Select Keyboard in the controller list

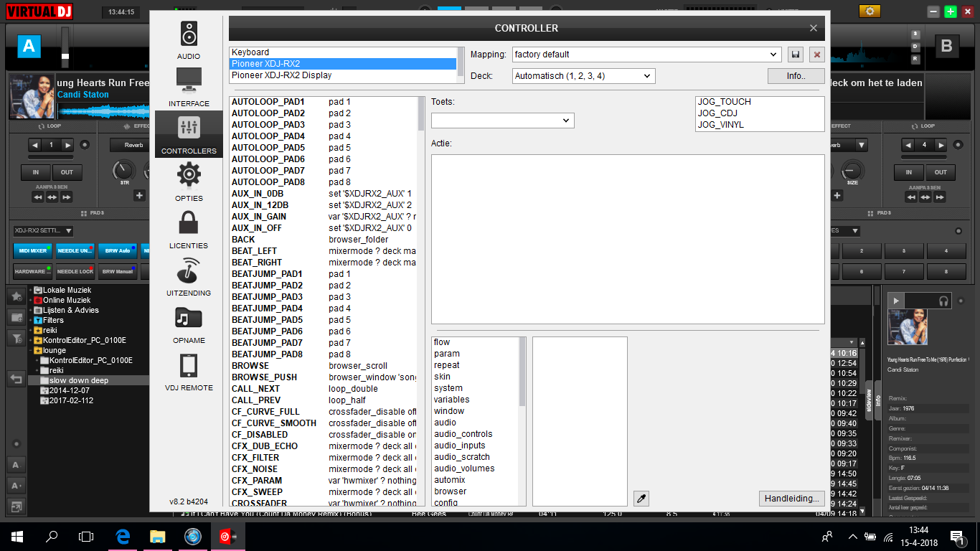pyautogui.click(x=343, y=52)
